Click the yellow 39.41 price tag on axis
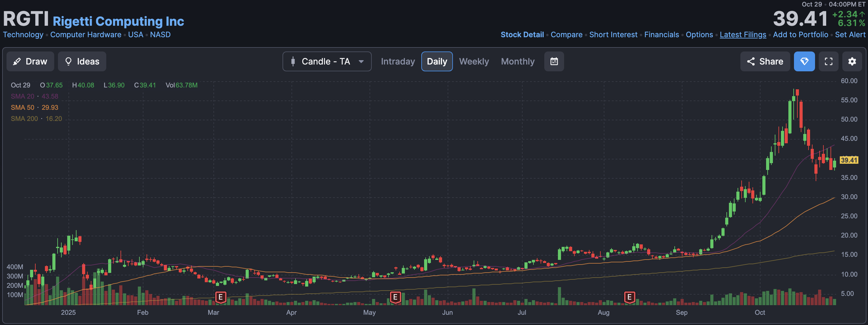The image size is (868, 325). 848,160
